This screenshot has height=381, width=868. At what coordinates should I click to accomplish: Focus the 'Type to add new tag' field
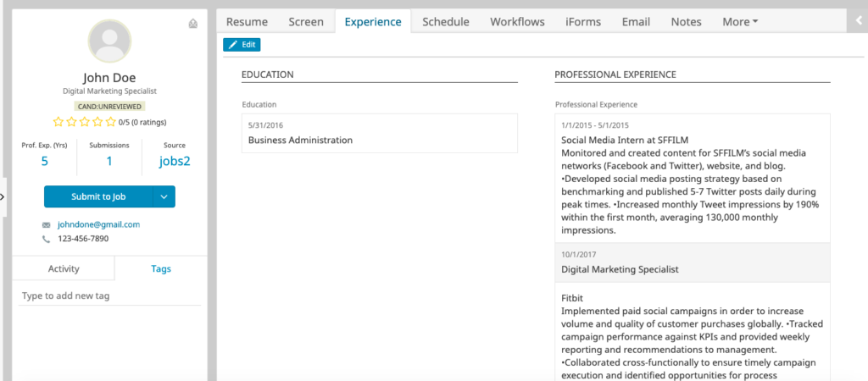tap(110, 296)
